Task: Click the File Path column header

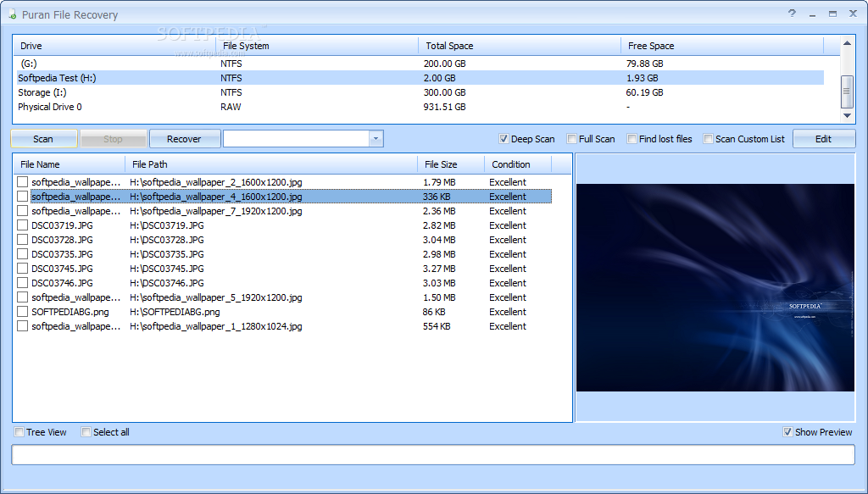Action: click(x=271, y=164)
